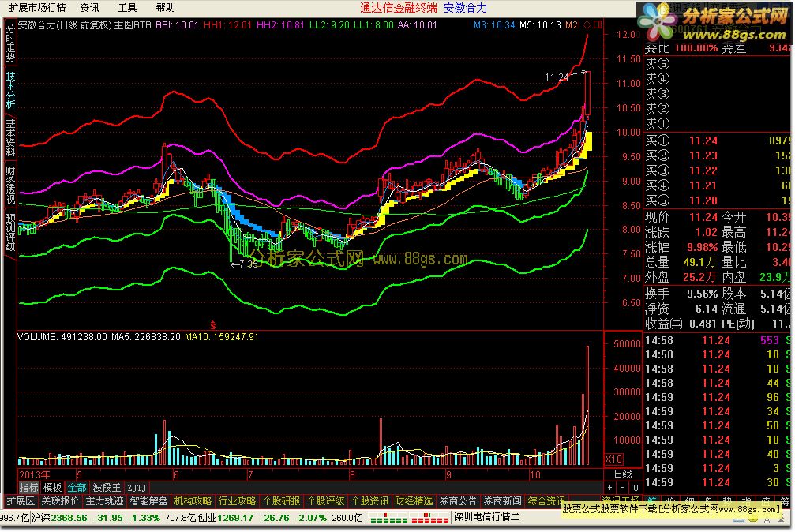The height and width of the screenshot is (532, 795).
Task: Click the X10 volume scale label
Action: [613, 459]
